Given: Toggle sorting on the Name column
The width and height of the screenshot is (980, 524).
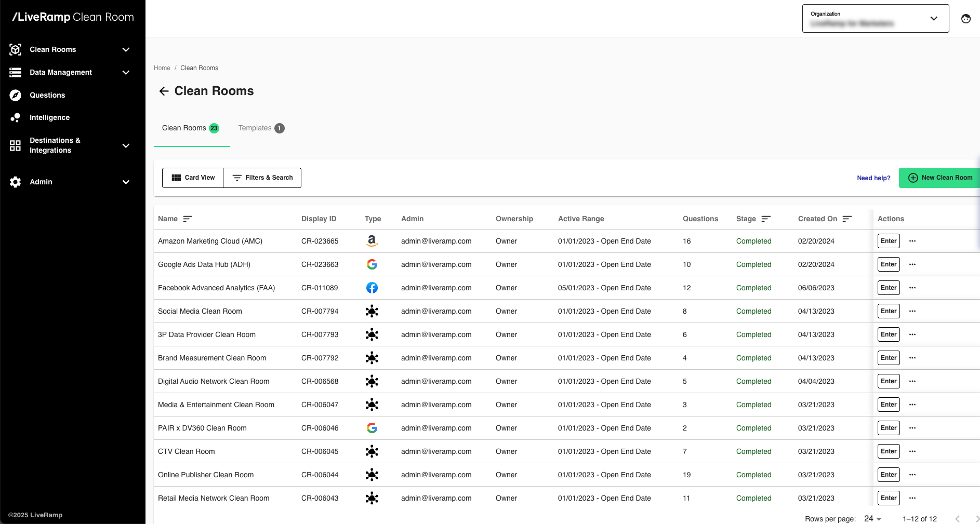Looking at the screenshot, I should (x=188, y=219).
